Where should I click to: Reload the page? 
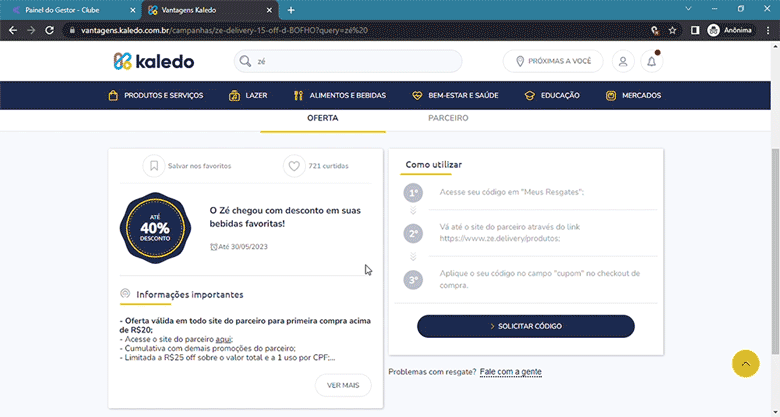click(x=49, y=30)
